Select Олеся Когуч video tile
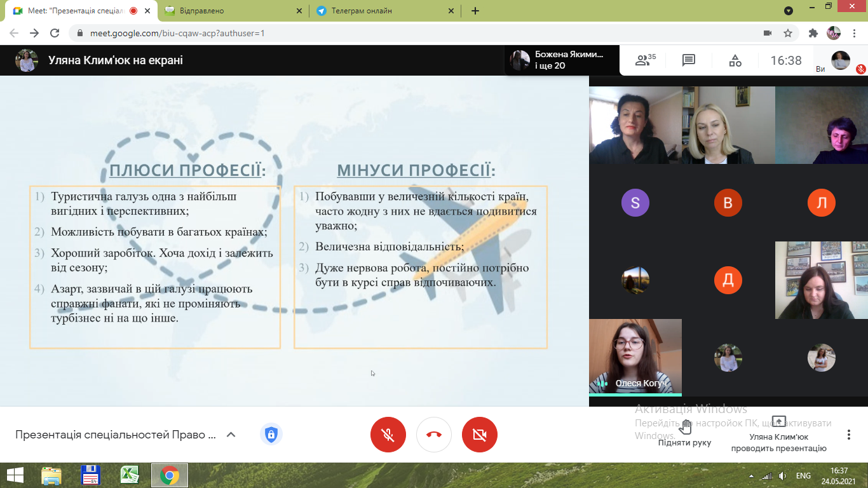The image size is (868, 488). (635, 357)
